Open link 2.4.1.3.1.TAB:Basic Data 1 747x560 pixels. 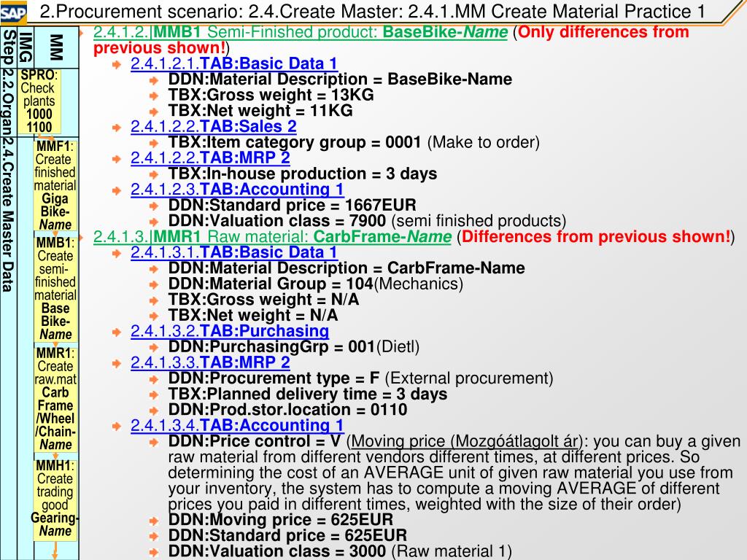234,252
